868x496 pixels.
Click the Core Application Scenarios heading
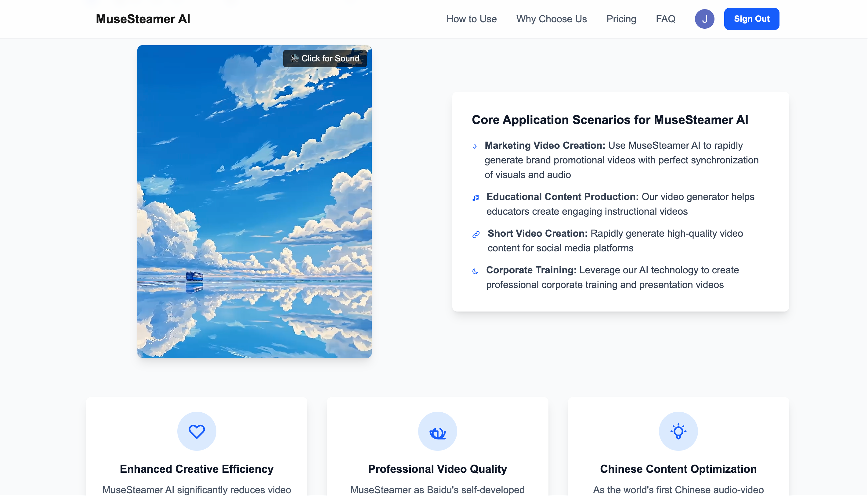(609, 120)
